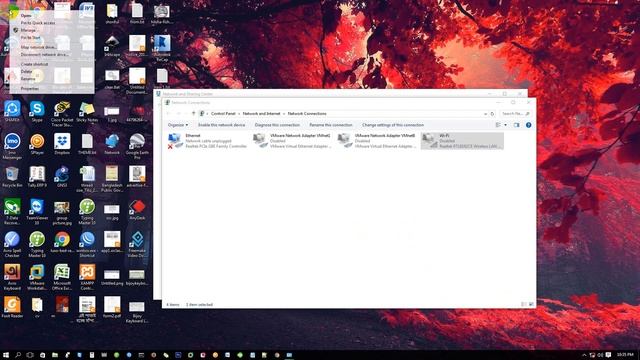This screenshot has height=360, width=640.
Task: Select the Inkscape desktop shortcut
Action: pos(112,46)
